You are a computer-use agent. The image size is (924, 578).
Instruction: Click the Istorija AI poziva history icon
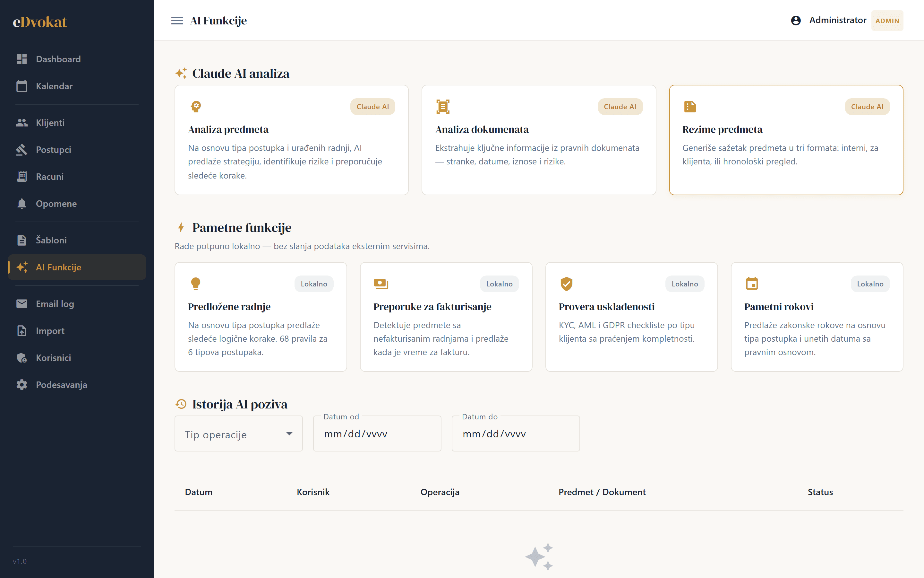click(181, 404)
